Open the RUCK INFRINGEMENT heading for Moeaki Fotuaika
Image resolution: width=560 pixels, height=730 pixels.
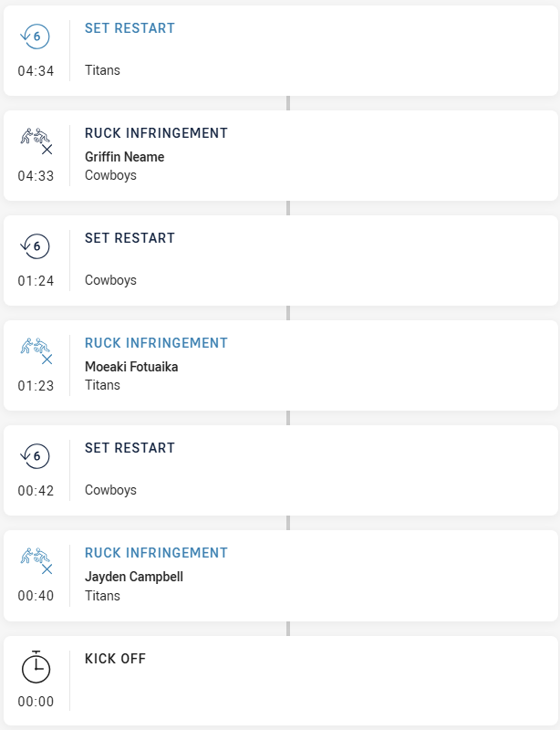(156, 343)
